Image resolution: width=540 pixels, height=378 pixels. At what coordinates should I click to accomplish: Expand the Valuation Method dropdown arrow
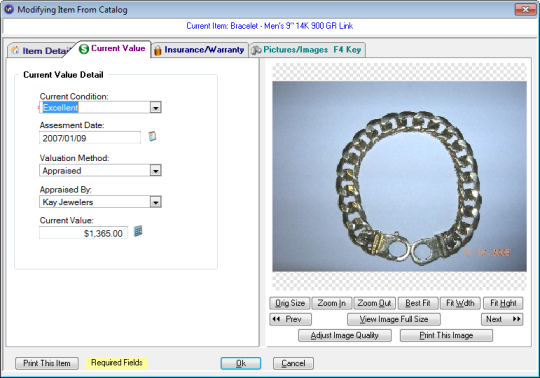156,170
